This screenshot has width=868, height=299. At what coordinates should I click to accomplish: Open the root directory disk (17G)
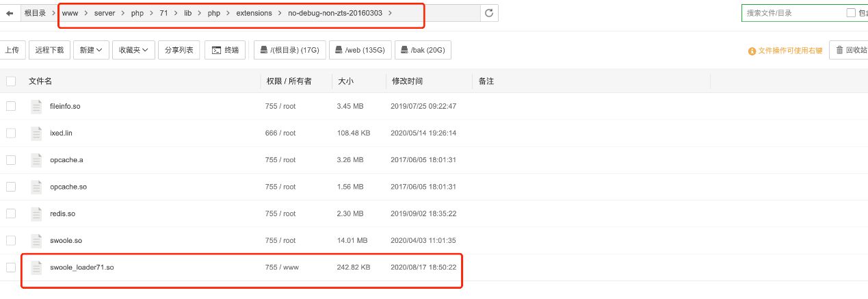point(289,50)
